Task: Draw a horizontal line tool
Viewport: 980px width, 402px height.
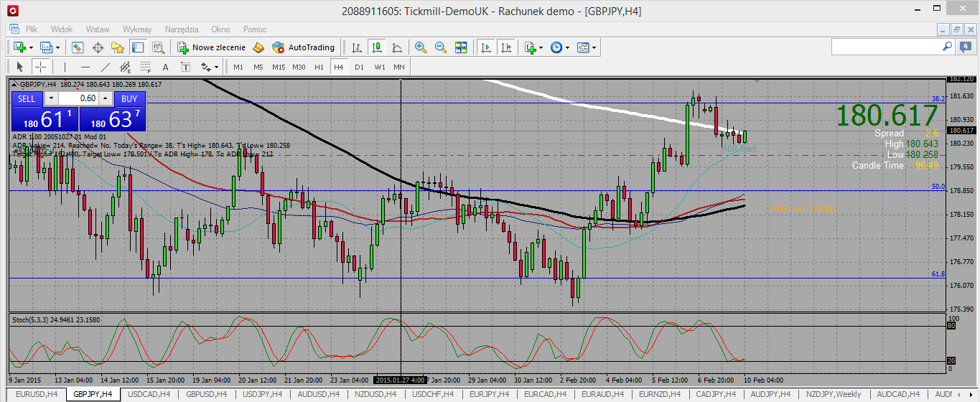Action: (85, 67)
